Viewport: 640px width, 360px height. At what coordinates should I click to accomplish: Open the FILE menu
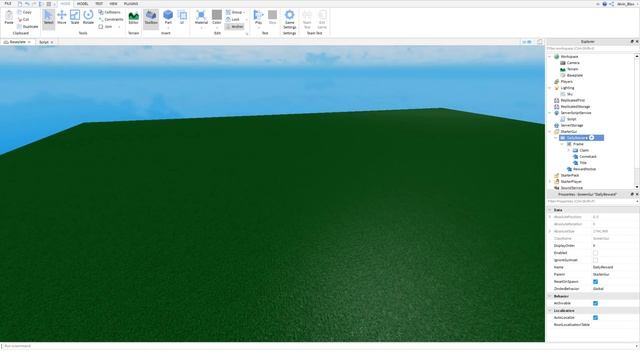(8, 4)
